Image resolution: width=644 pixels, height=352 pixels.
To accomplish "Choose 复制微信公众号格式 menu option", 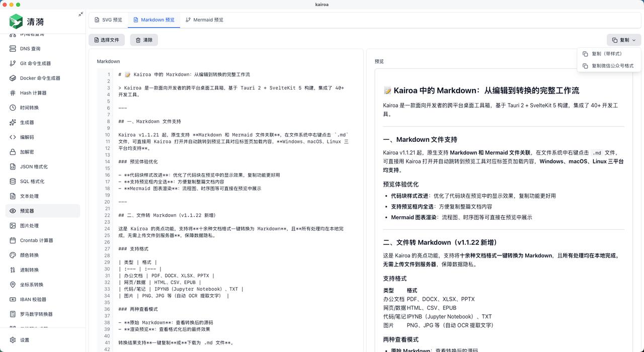I will coord(609,66).
